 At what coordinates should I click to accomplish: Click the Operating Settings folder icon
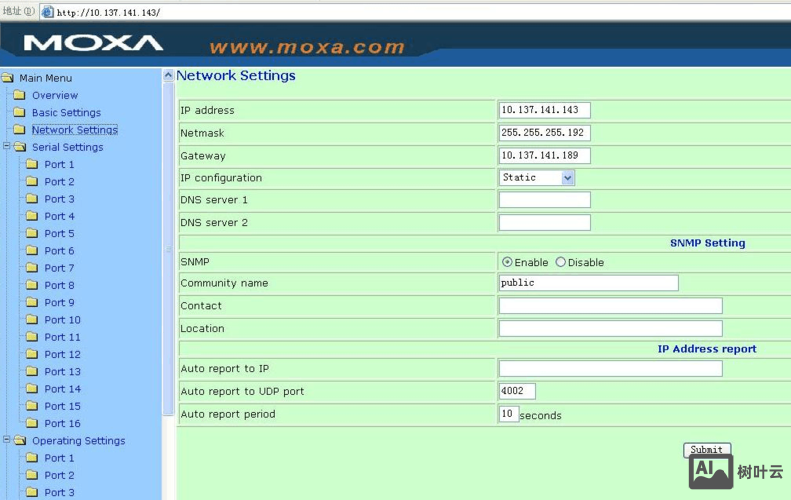pyautogui.click(x=20, y=440)
